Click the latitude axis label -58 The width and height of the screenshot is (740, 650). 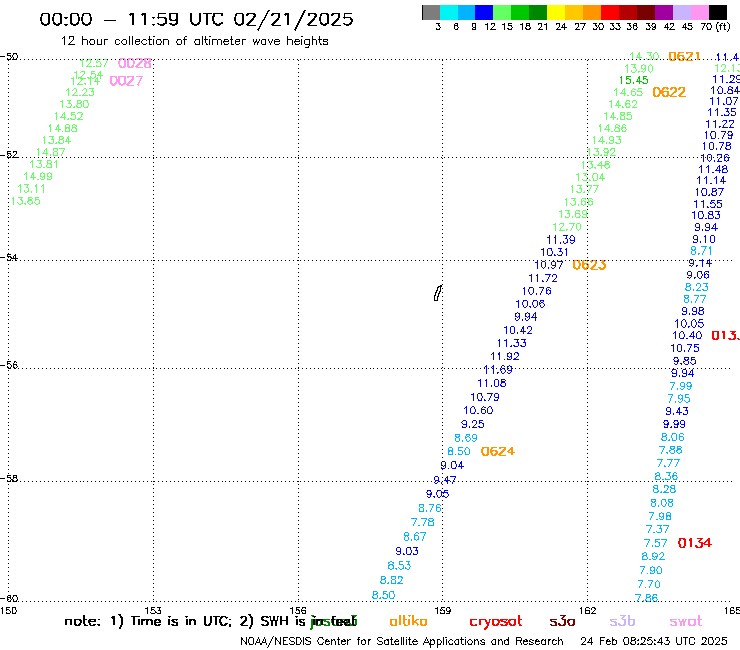coord(9,479)
